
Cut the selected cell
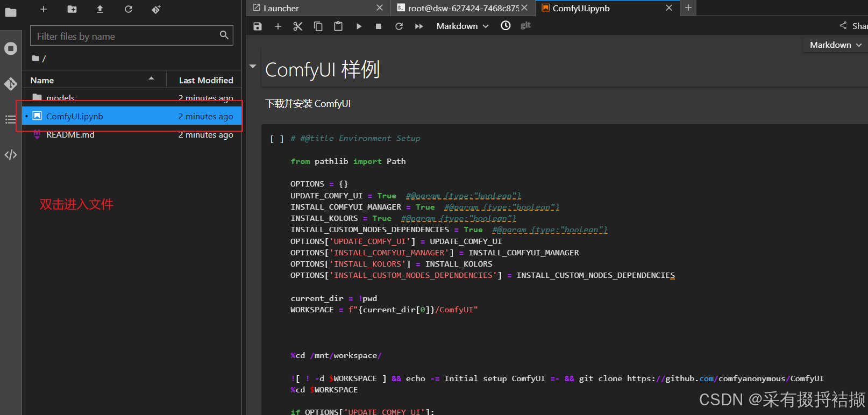(298, 26)
